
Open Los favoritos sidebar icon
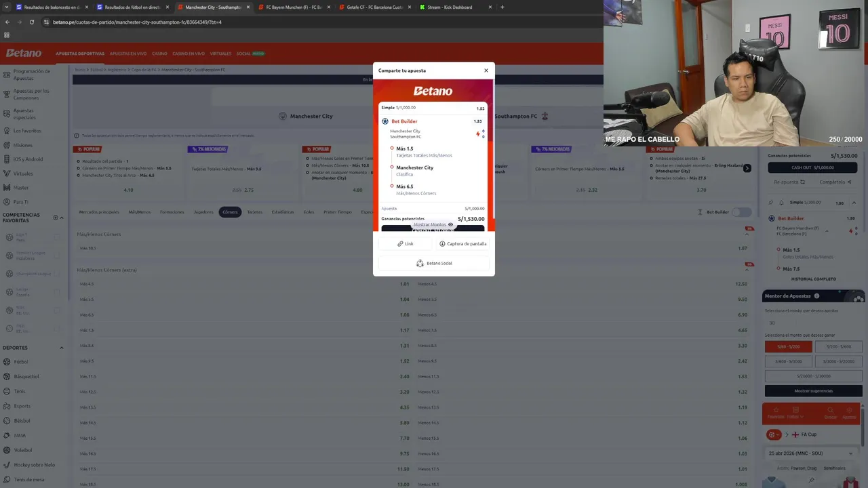[7, 131]
